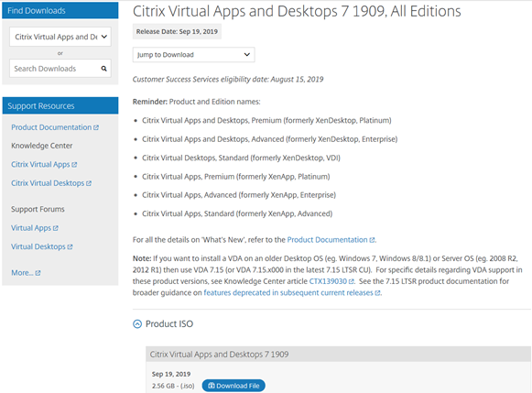The height and width of the screenshot is (393, 532).
Task: Open the Citrix Virtual Apps and Desktops product dropdown
Action: 60,37
